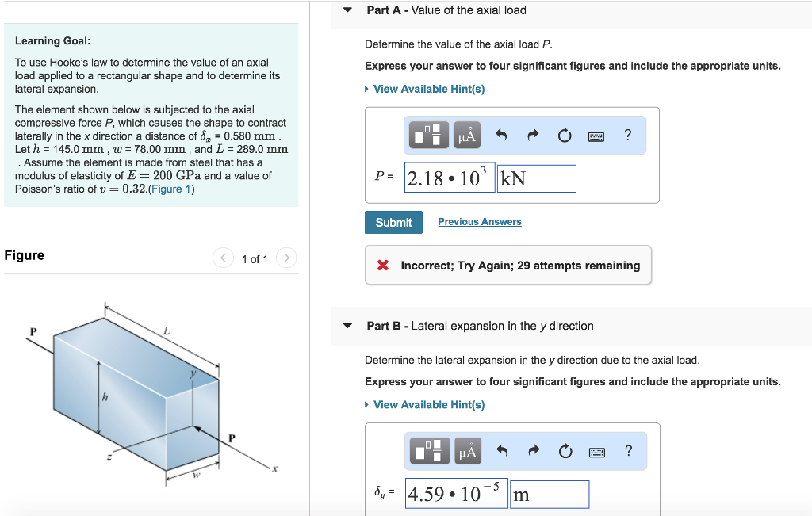Open Previous Answers for Part A

[479, 221]
